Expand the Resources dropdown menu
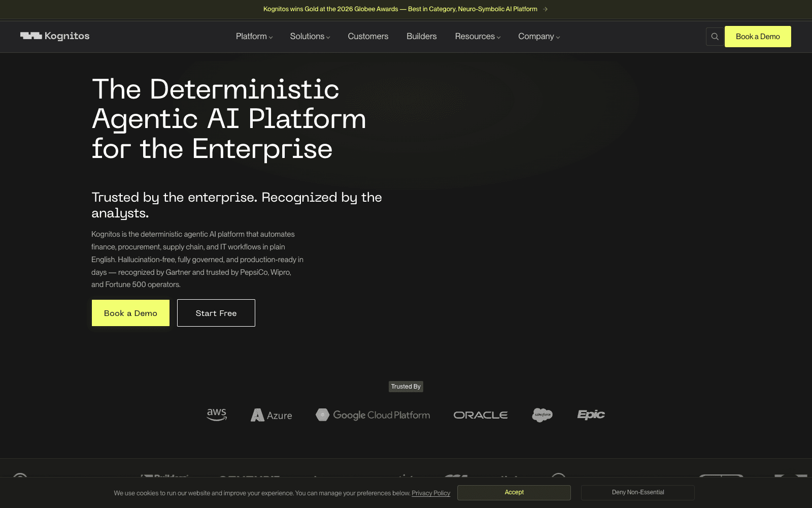Screen dimensions: 812x508 click(x=478, y=37)
